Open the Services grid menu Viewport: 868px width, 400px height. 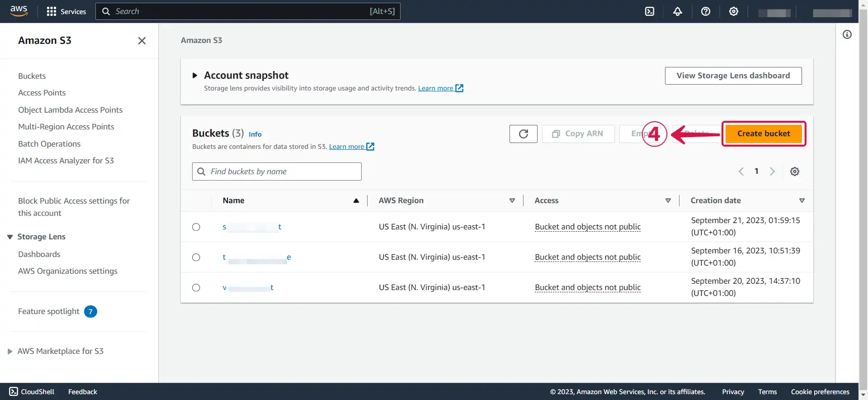(x=66, y=11)
